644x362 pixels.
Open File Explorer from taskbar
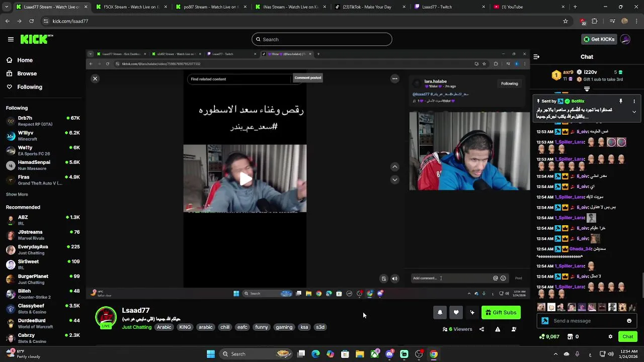click(360, 354)
